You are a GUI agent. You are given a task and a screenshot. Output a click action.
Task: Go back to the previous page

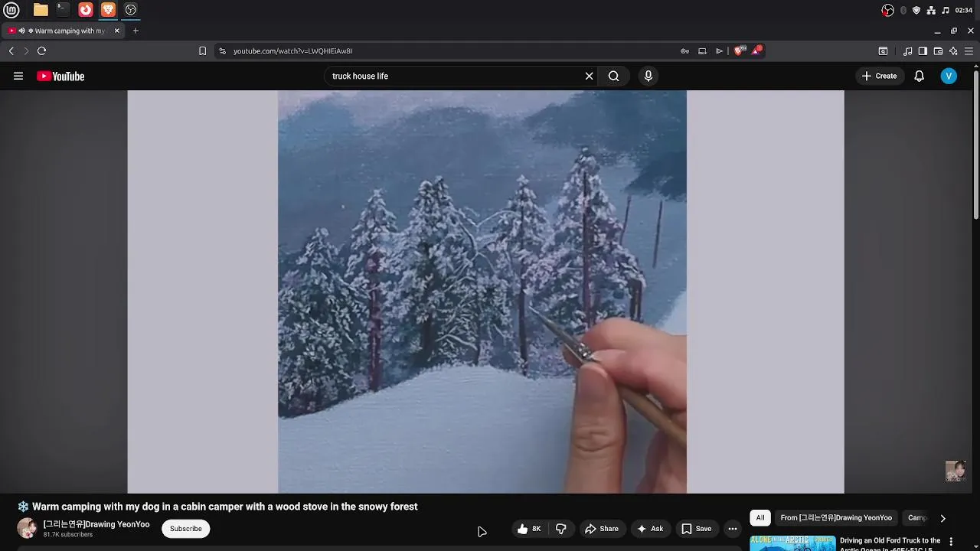[11, 51]
